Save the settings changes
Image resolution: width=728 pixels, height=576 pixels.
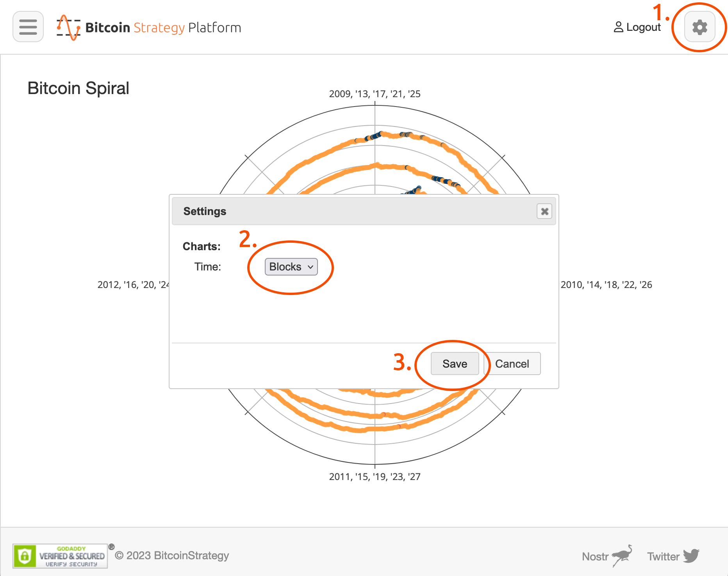[455, 364]
